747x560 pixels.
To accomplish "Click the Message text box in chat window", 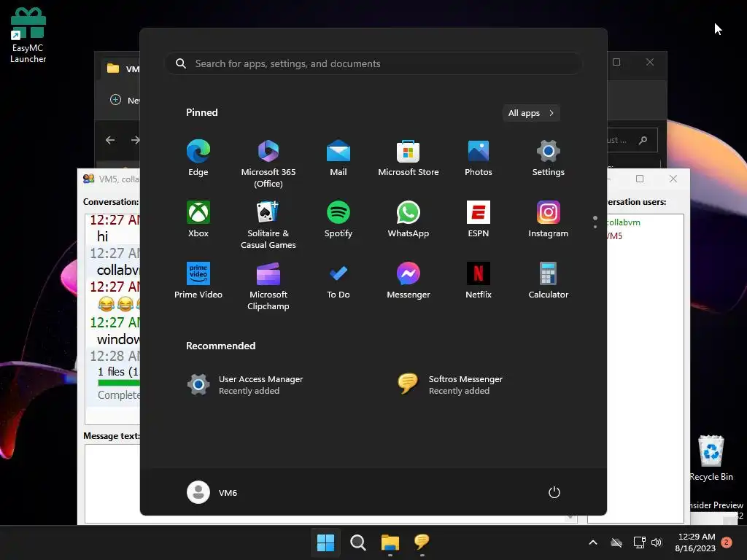I will click(x=330, y=483).
